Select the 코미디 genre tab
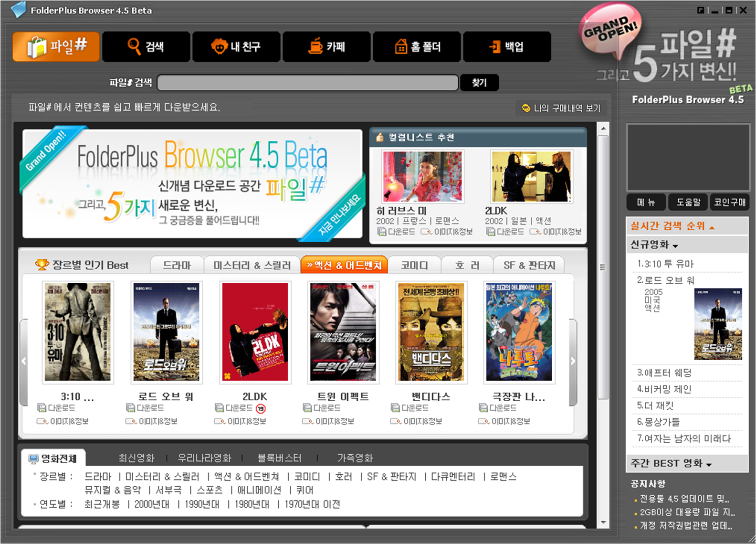 [x=414, y=265]
